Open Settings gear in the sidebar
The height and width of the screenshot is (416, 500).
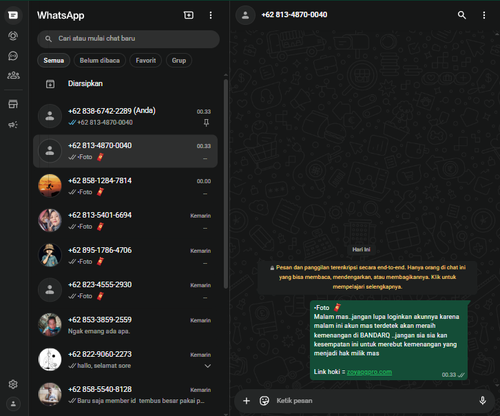pos(13,384)
